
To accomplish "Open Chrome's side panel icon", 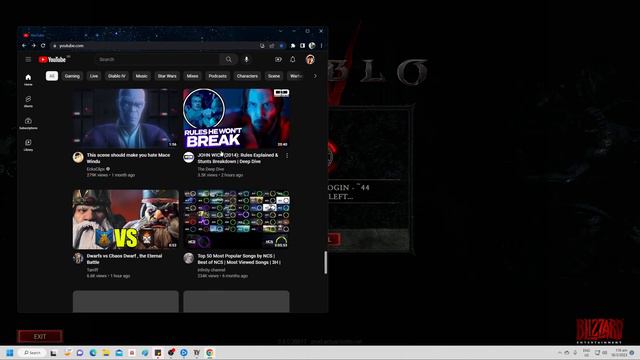I will click(302, 46).
